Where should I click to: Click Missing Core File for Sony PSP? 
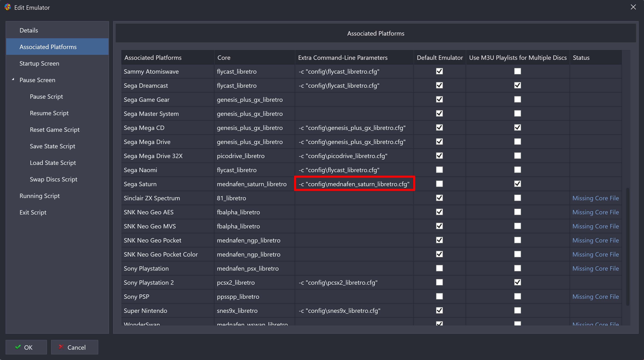pyautogui.click(x=595, y=296)
